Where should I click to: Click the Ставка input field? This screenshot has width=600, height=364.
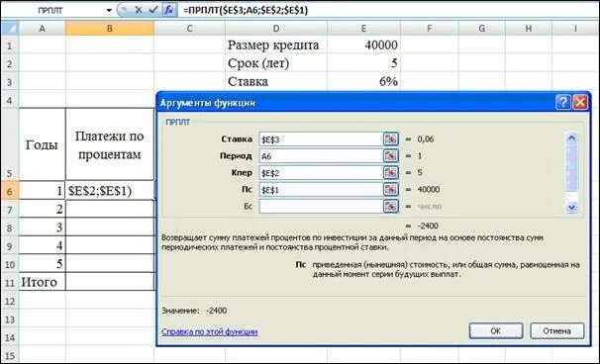point(321,139)
